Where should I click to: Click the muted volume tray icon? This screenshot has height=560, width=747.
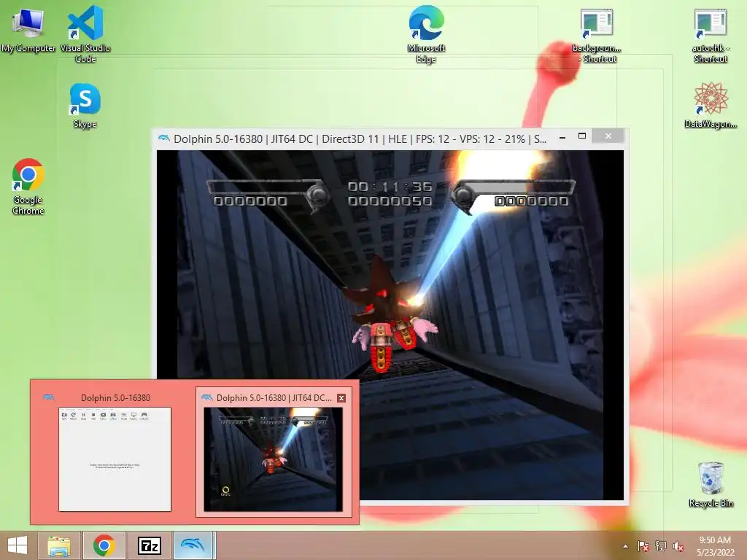coord(678,546)
